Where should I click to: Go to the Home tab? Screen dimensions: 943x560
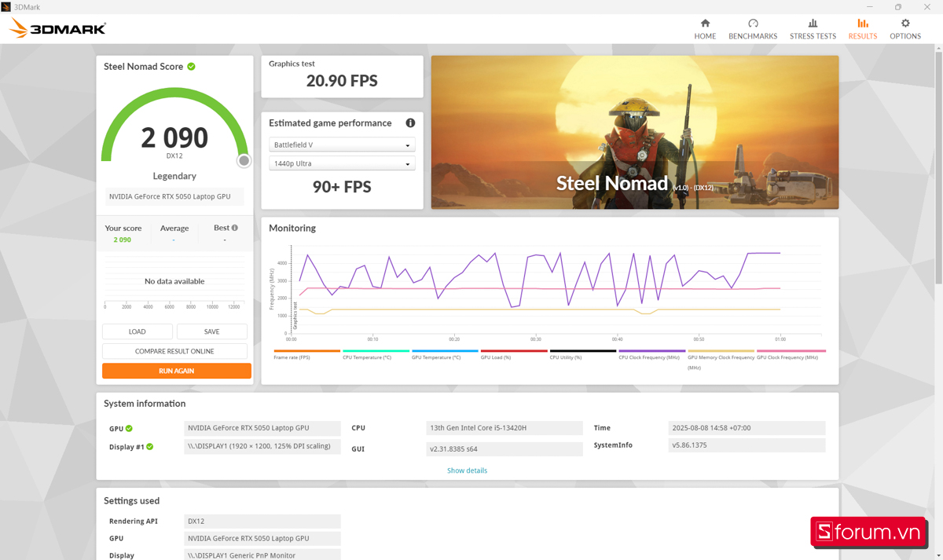(x=705, y=29)
